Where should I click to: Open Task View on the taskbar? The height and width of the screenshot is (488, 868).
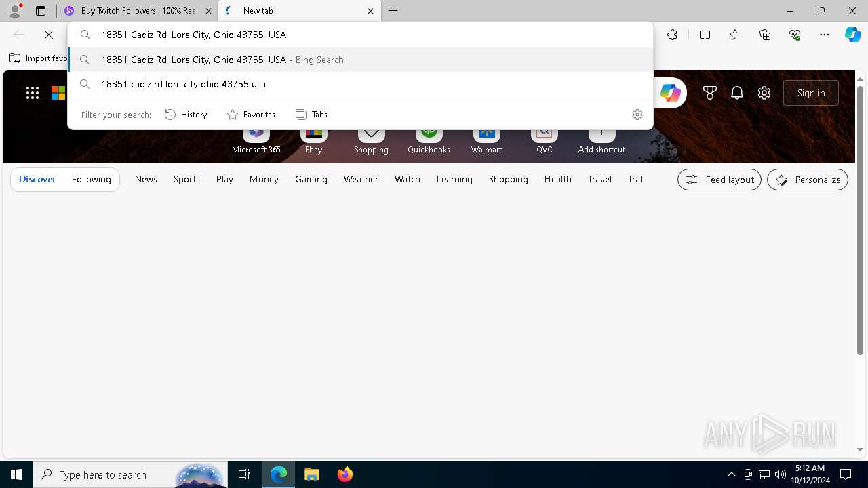coord(244,474)
